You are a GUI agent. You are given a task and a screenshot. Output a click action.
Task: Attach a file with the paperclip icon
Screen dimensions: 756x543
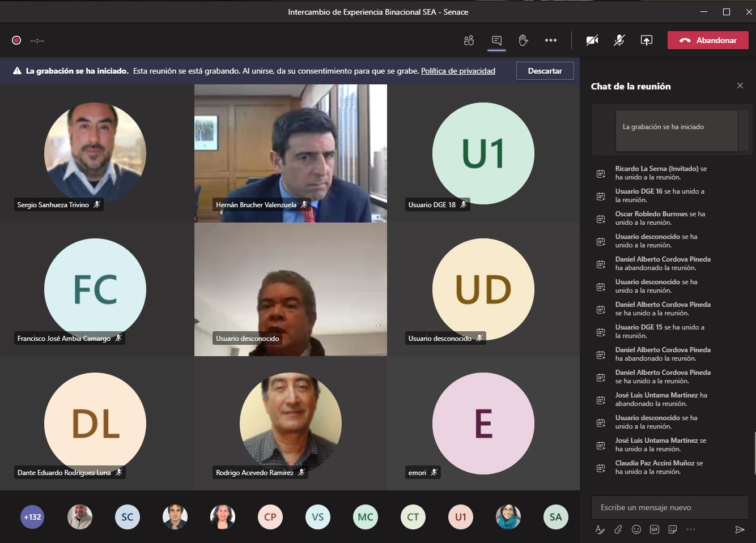[x=618, y=529]
